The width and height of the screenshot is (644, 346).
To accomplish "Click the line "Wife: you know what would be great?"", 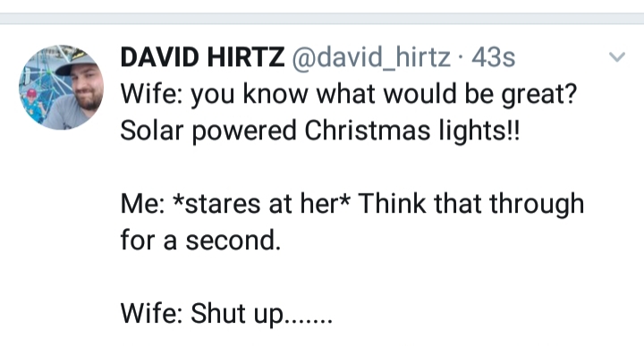I will click(349, 95).
